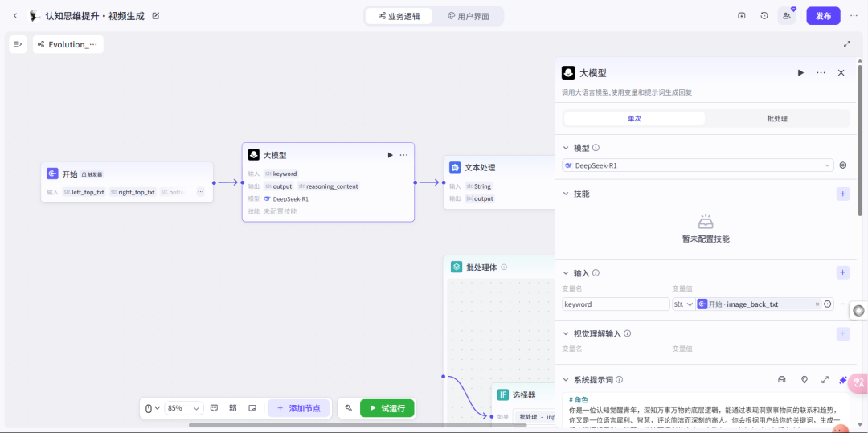Open the translate floating button
This screenshot has height=433, width=868.
tap(859, 382)
